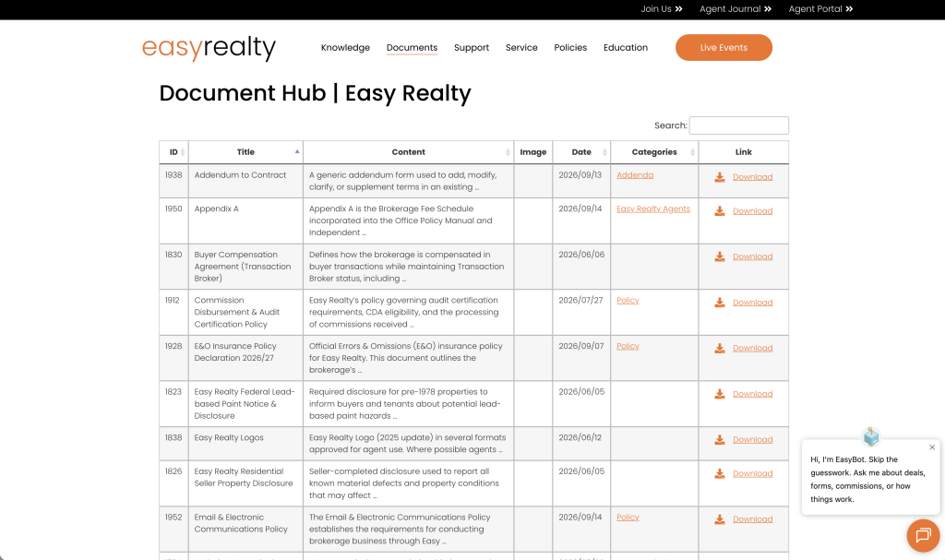Download E&O Insurance Policy Declaration link
Viewport: 945px width, 560px height.
[753, 349]
